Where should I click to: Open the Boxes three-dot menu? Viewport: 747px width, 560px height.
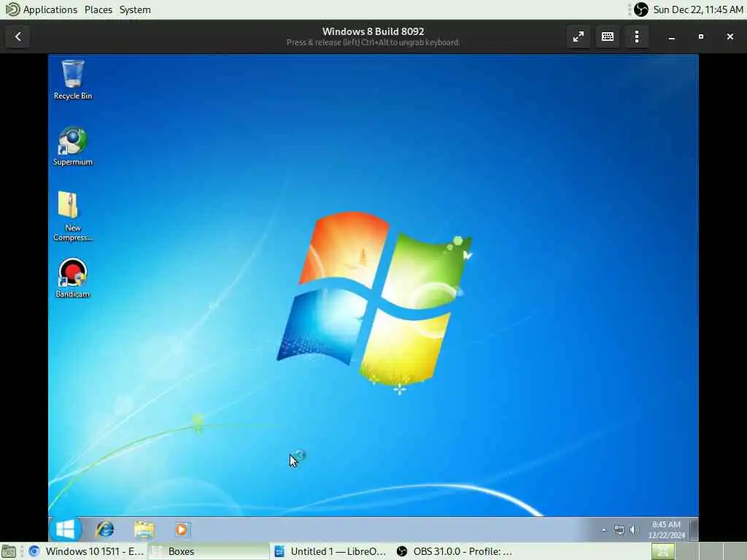click(x=637, y=36)
